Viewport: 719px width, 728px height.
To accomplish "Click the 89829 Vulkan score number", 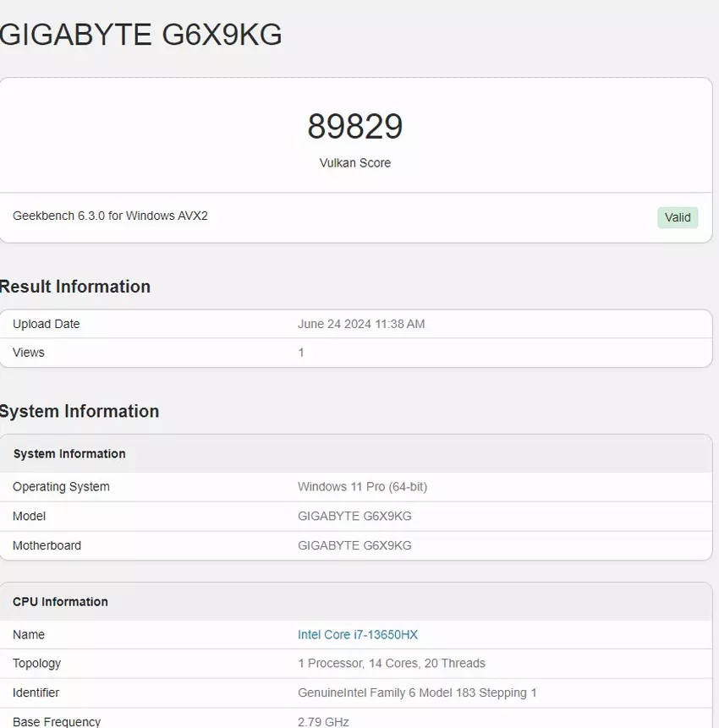I will (x=355, y=127).
